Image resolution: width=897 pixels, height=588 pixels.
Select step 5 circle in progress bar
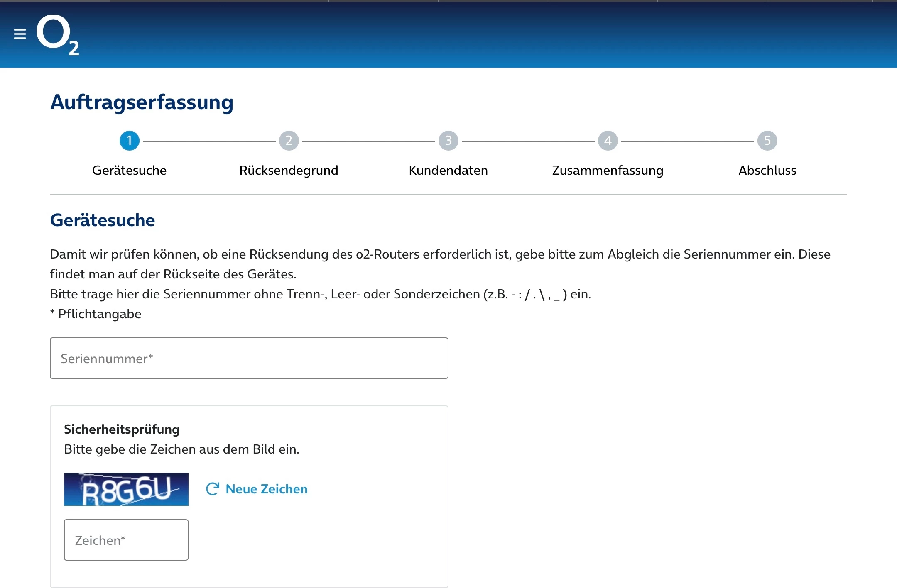[x=767, y=141]
